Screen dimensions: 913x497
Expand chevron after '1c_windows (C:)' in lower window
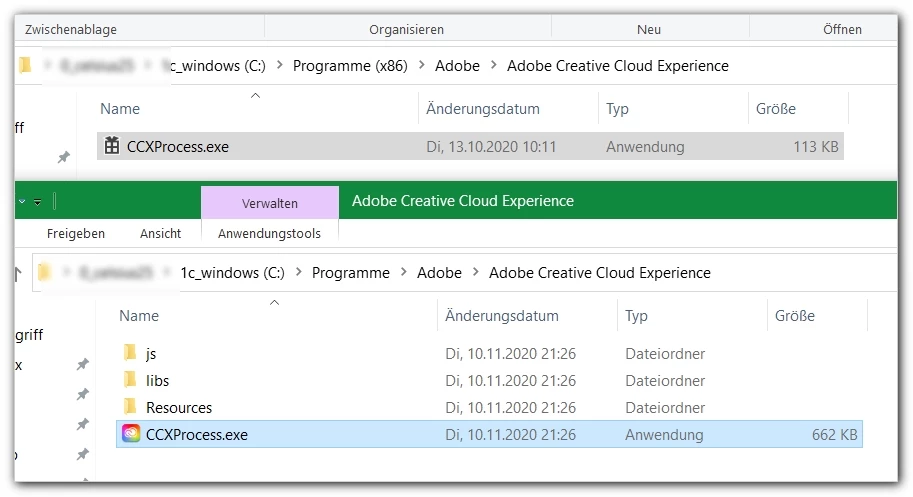[299, 272]
